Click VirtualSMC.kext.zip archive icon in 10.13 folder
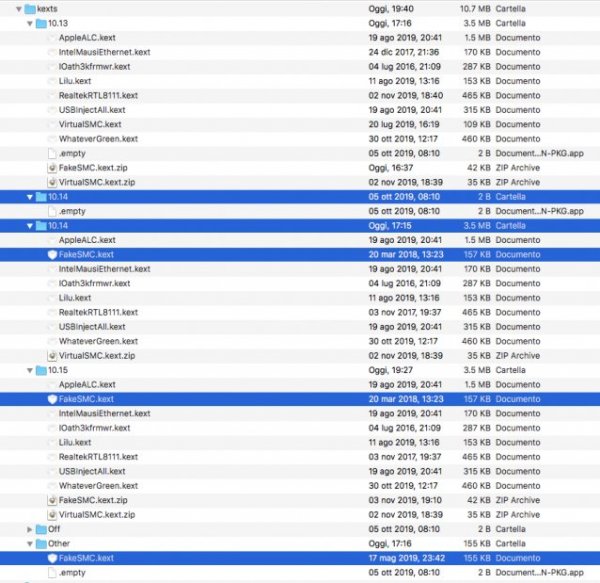 point(52,182)
